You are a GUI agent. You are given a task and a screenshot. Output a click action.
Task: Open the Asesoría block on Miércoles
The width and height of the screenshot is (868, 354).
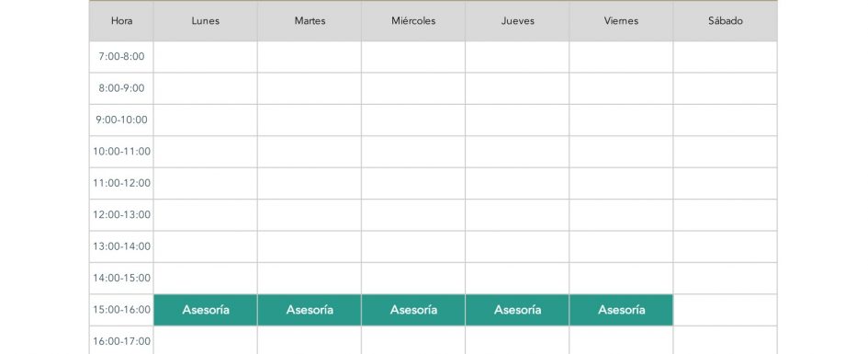[413, 310]
